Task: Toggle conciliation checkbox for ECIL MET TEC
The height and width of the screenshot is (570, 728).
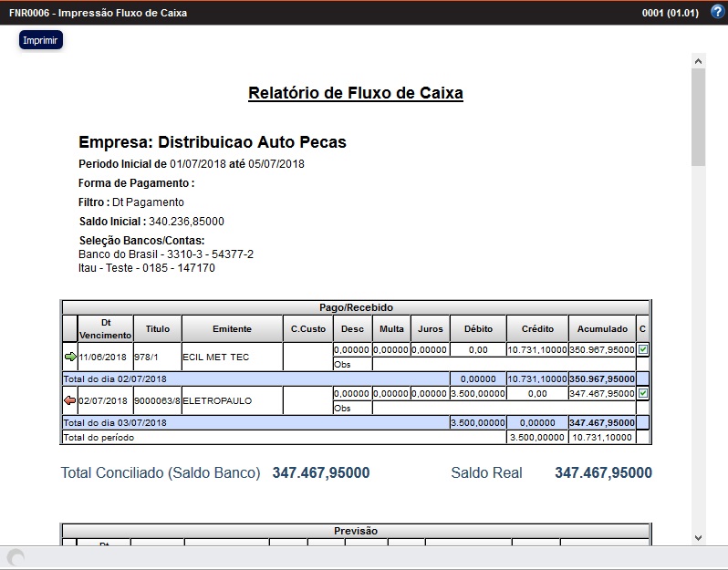Action: [x=643, y=349]
